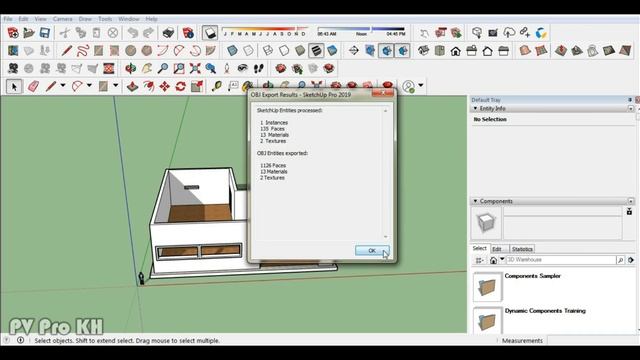Toggle the Shadows icon beside the month slider

tap(210, 33)
